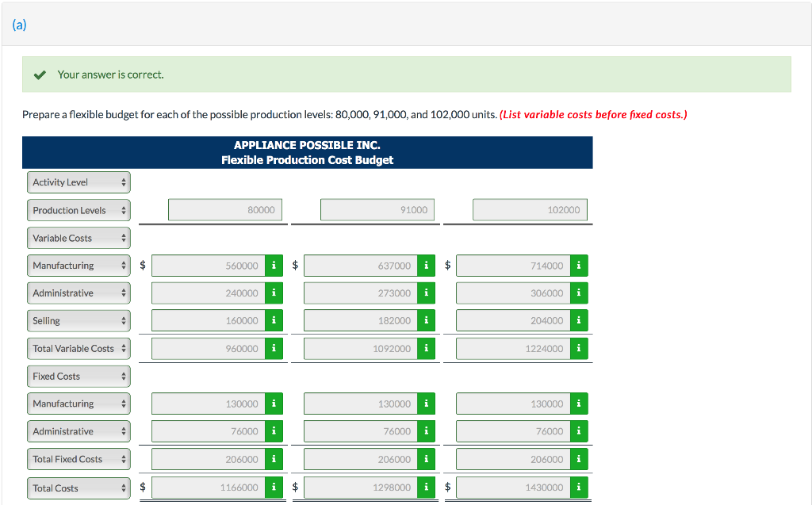The height and width of the screenshot is (505, 812).
Task: Open info icon next to 240000
Action: click(274, 293)
